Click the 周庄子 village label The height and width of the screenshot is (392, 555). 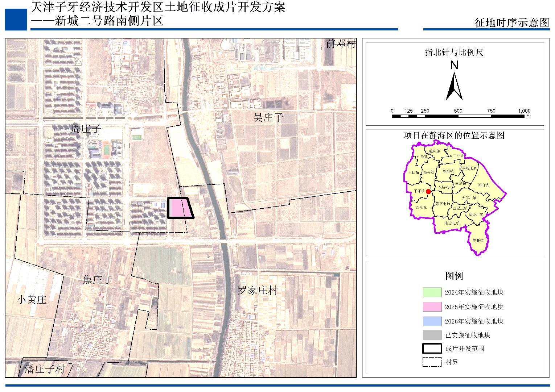[86, 129]
